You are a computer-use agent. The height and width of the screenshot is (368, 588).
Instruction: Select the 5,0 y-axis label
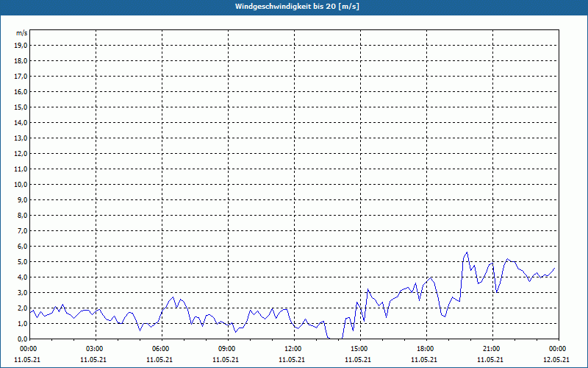pos(23,262)
